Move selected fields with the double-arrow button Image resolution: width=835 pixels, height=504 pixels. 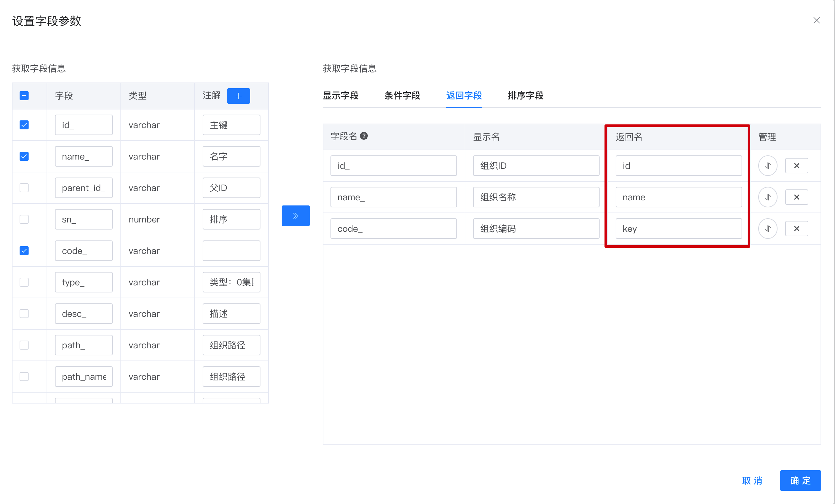[x=295, y=216]
